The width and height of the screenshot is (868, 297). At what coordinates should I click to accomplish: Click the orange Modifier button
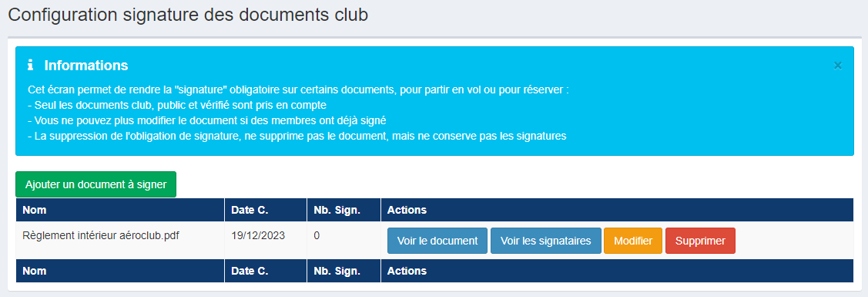click(x=633, y=241)
